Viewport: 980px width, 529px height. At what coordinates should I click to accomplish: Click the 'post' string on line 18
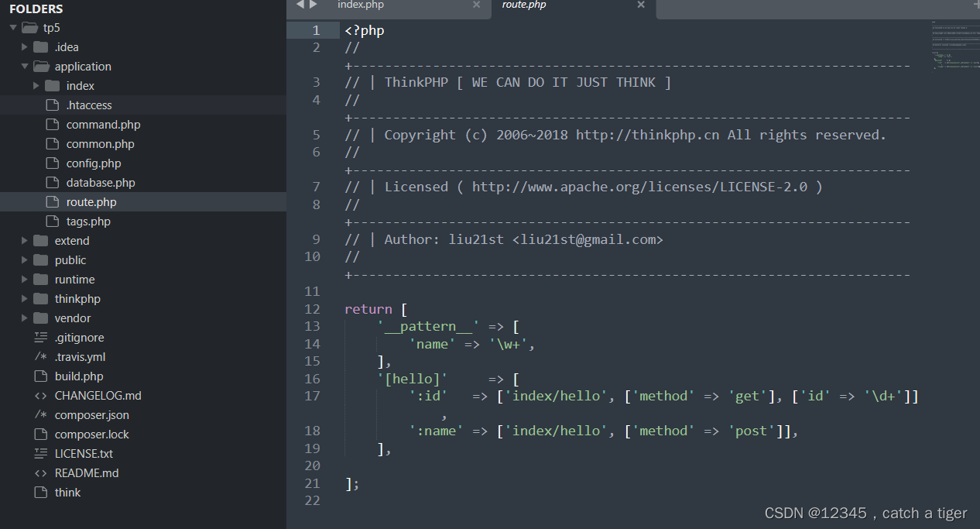(753, 431)
